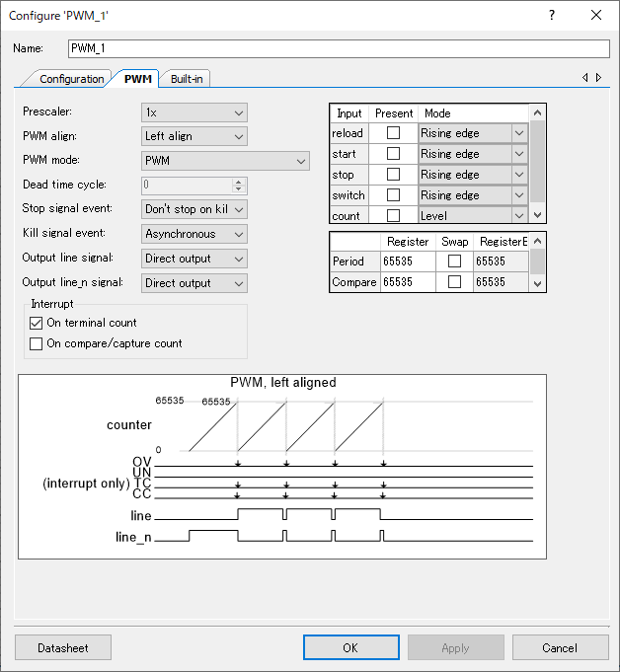Increase dead time cycle value

239,182
